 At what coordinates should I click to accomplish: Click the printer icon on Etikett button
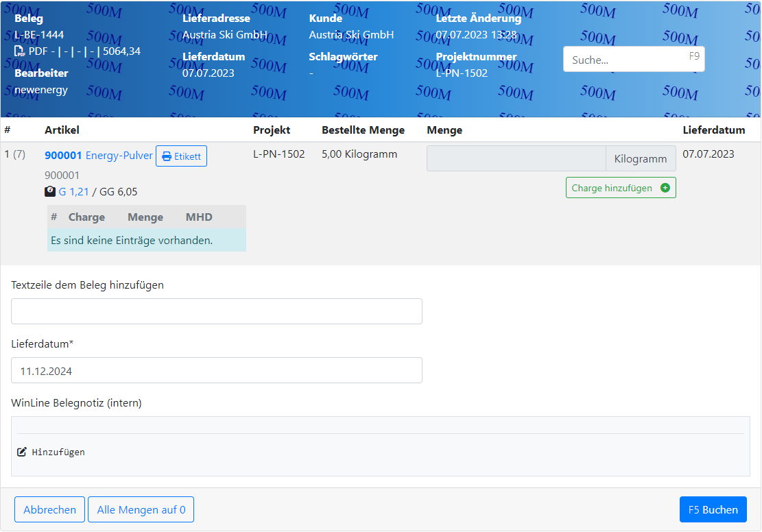(x=167, y=156)
